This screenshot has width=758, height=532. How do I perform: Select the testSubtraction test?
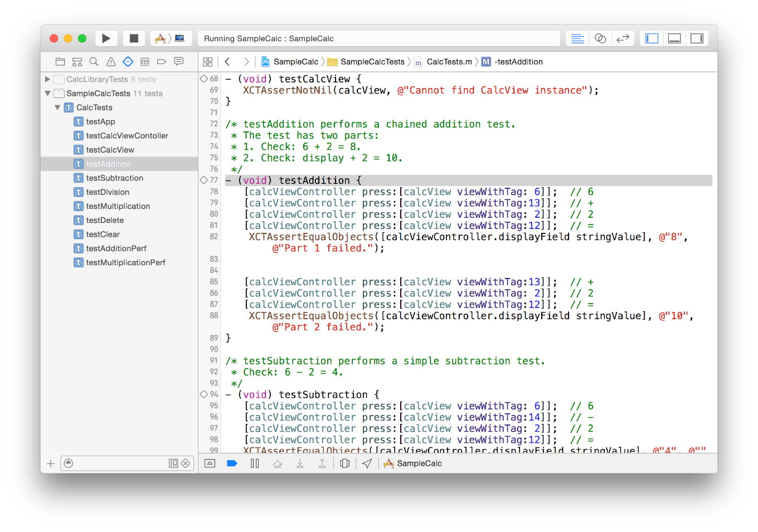pyautogui.click(x=114, y=178)
